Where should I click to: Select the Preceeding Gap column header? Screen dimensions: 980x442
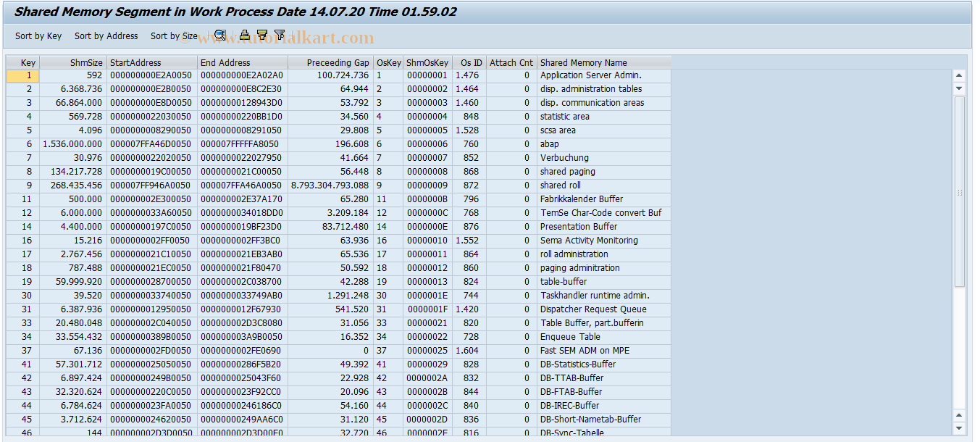pyautogui.click(x=331, y=62)
